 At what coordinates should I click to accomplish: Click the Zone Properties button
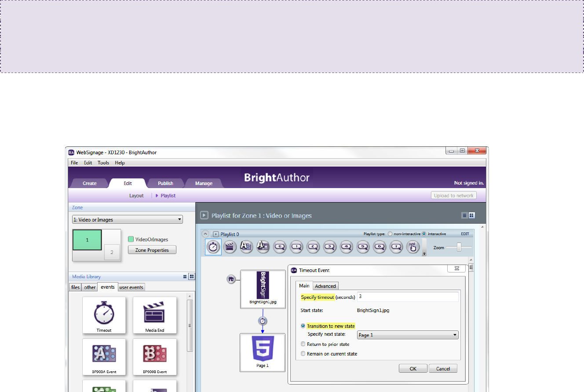coord(152,250)
